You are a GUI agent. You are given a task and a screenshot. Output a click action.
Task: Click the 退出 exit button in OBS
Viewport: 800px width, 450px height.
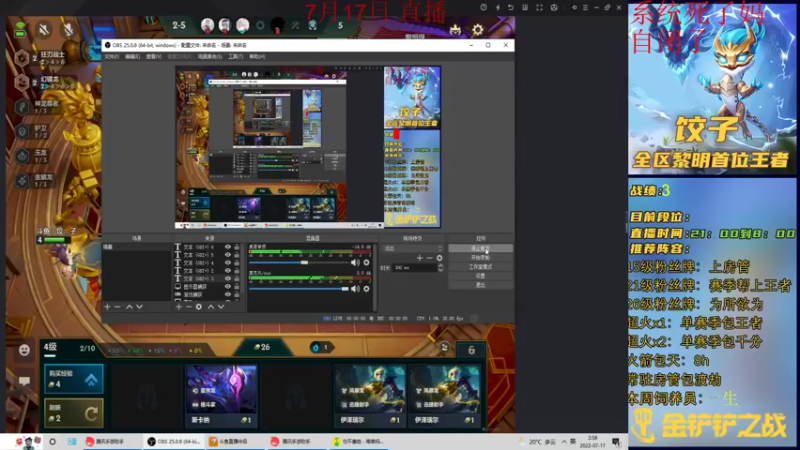[481, 285]
